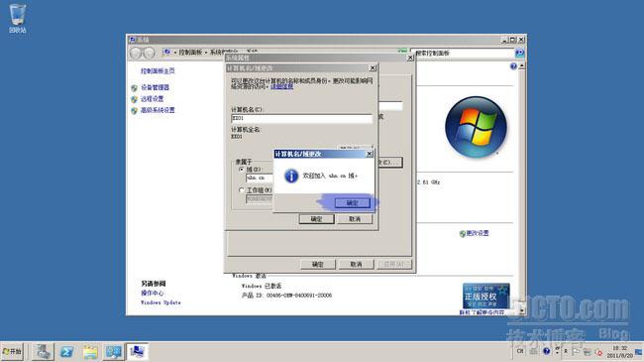Click 取消 in the computer name change dialog
644x362 pixels.
(355, 219)
